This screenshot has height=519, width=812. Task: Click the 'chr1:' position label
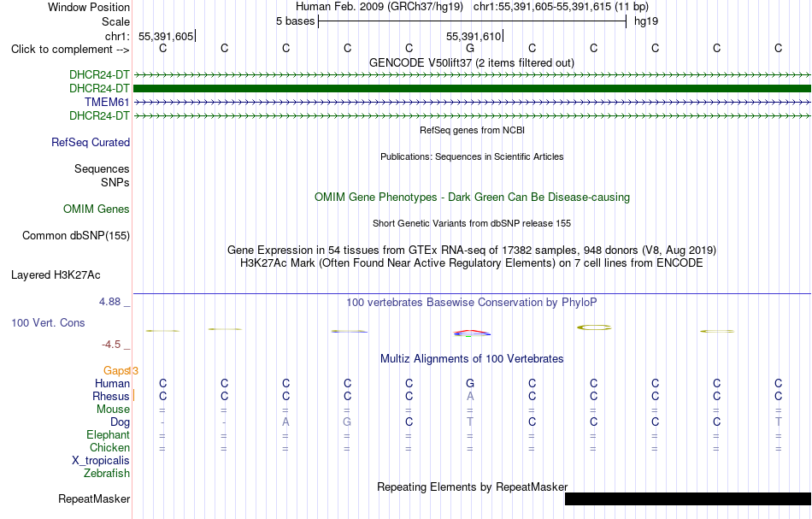[117, 36]
